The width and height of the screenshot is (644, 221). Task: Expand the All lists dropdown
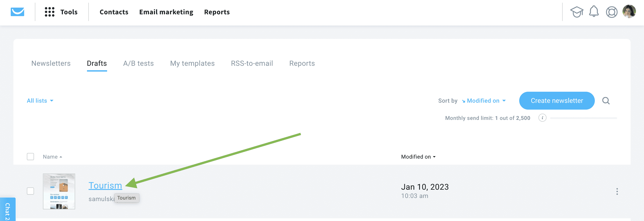click(40, 101)
